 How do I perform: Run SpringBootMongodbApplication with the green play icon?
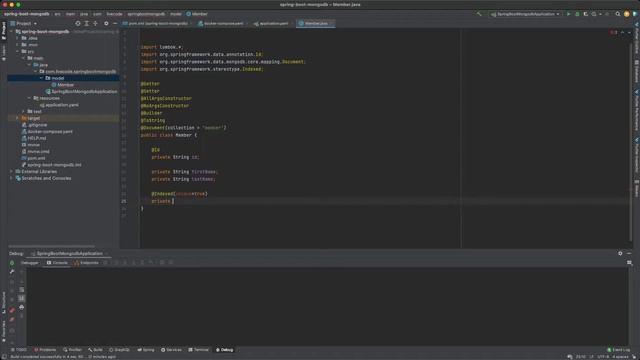[x=568, y=14]
